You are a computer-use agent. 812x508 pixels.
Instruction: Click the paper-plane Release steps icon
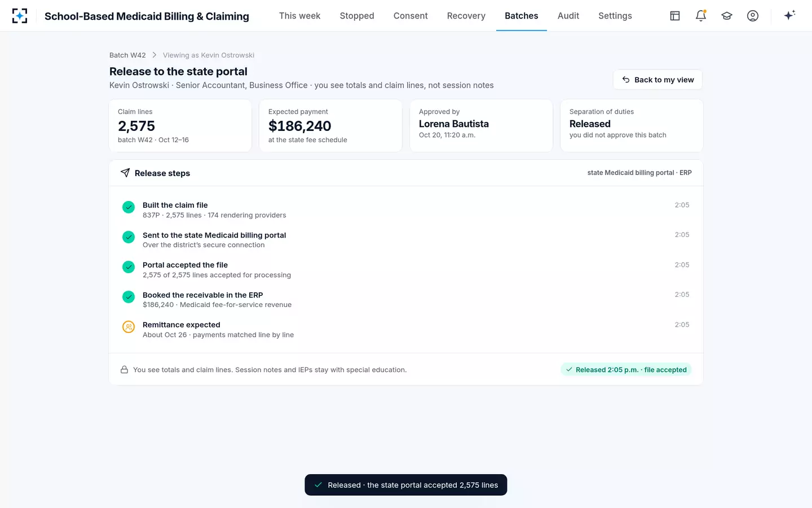[x=125, y=173]
